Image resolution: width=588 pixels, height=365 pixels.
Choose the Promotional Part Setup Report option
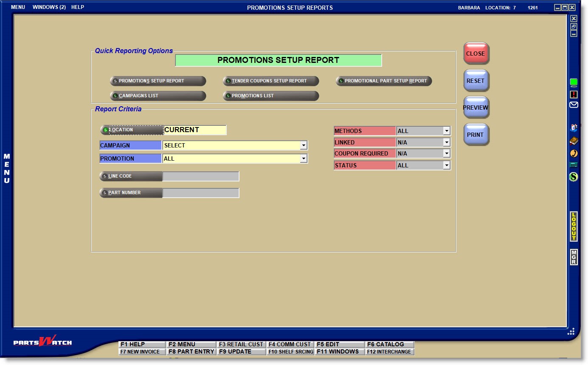pos(384,81)
